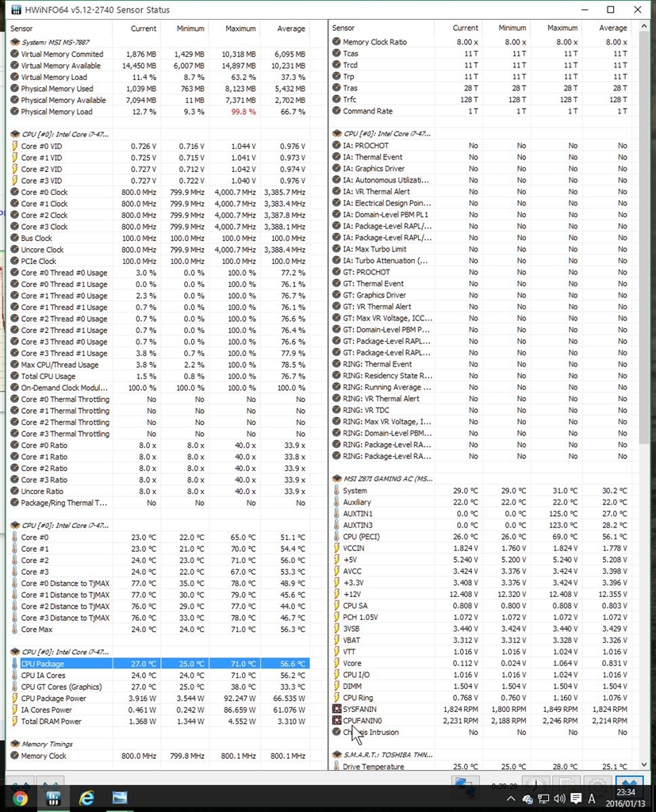
Task: Click the right panel Sensor column header
Action: [381, 28]
